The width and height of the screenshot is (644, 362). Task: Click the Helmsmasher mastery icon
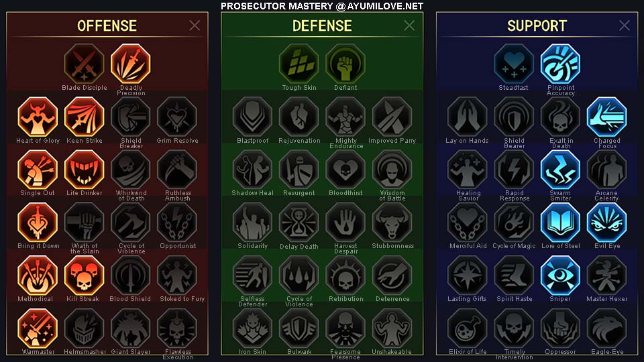click(x=85, y=328)
